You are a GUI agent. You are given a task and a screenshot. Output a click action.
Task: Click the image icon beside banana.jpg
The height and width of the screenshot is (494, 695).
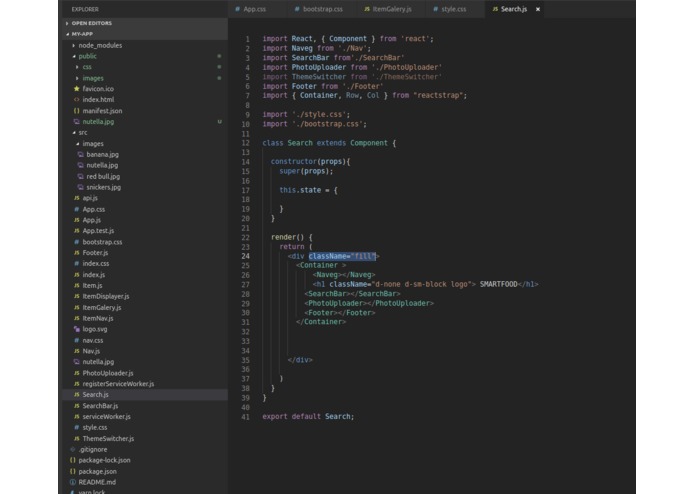tap(80, 155)
